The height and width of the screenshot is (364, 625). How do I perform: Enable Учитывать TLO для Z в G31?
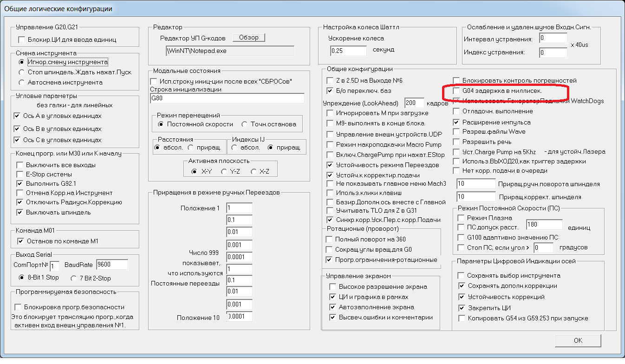pos(330,211)
